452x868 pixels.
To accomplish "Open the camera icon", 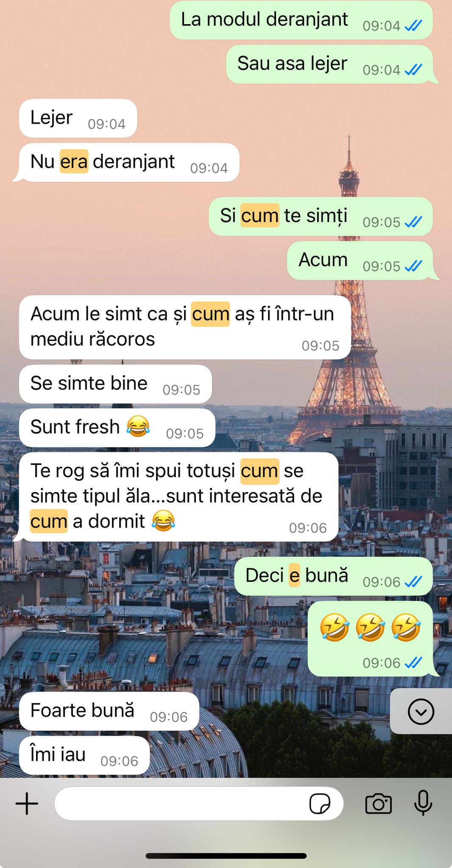I will pyautogui.click(x=378, y=804).
